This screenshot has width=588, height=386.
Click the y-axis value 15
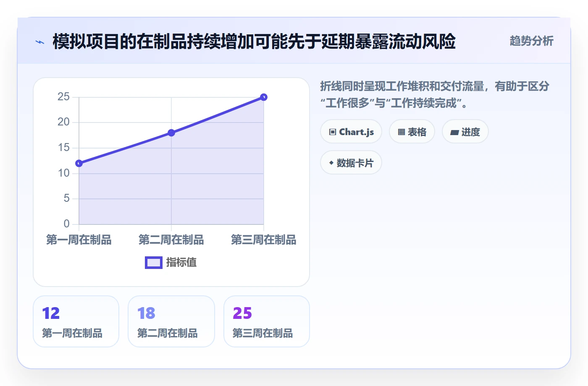(x=63, y=148)
